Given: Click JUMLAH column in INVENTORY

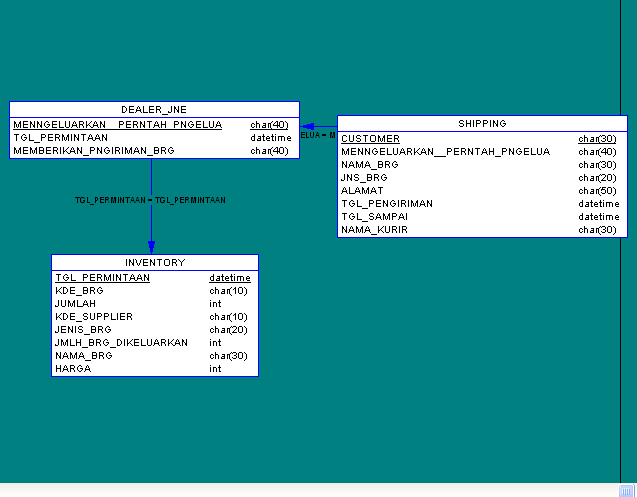Looking at the screenshot, I should tap(76, 304).
